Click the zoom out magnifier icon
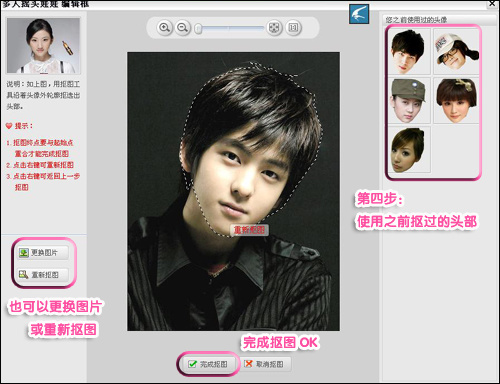500x384 pixels. [182, 28]
